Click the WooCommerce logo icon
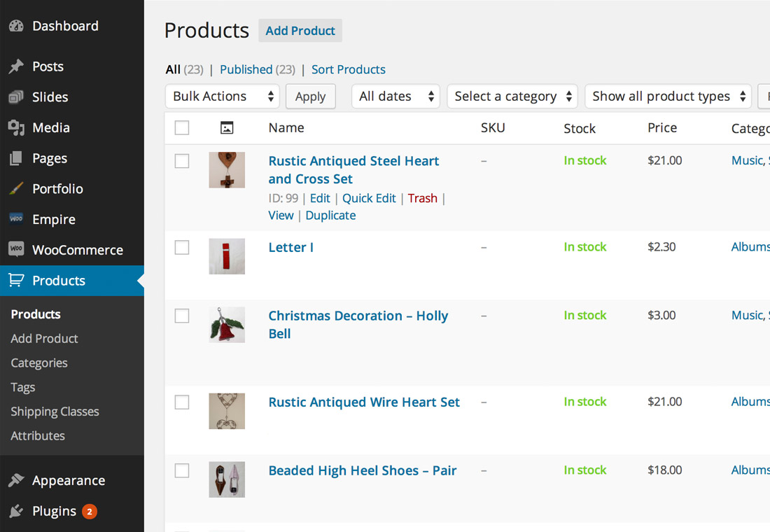The height and width of the screenshot is (532, 770). [16, 250]
